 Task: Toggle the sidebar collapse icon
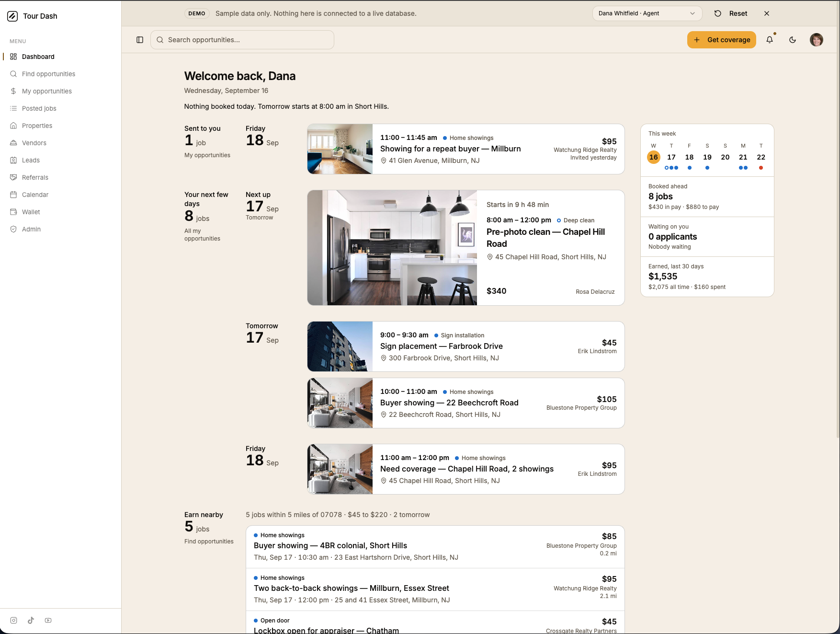coord(140,40)
